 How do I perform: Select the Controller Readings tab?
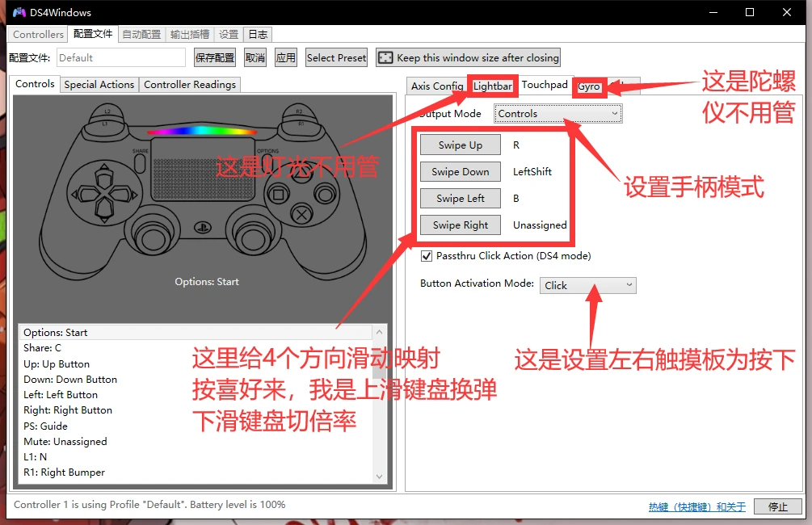[190, 84]
